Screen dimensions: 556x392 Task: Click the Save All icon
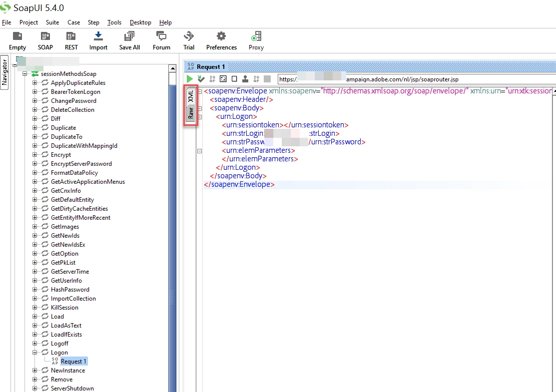(129, 36)
